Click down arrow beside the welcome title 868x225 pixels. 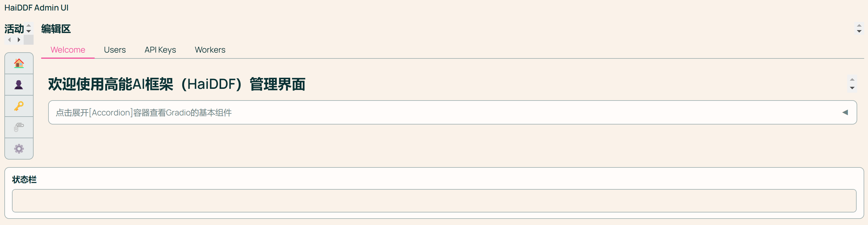[852, 88]
